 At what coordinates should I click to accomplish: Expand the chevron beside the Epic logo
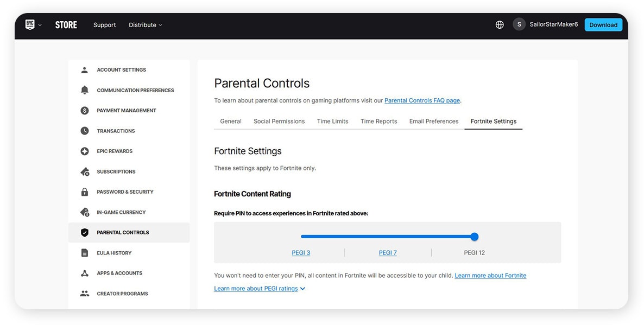click(40, 25)
